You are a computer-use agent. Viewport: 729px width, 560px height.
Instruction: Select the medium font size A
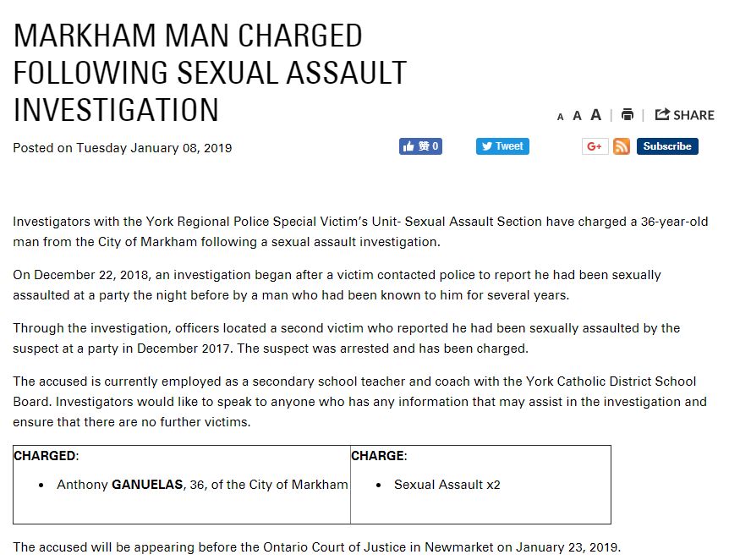tap(577, 116)
